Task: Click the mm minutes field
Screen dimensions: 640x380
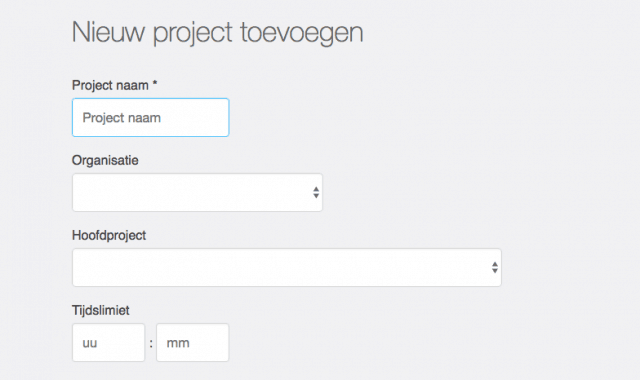Action: [x=193, y=342]
